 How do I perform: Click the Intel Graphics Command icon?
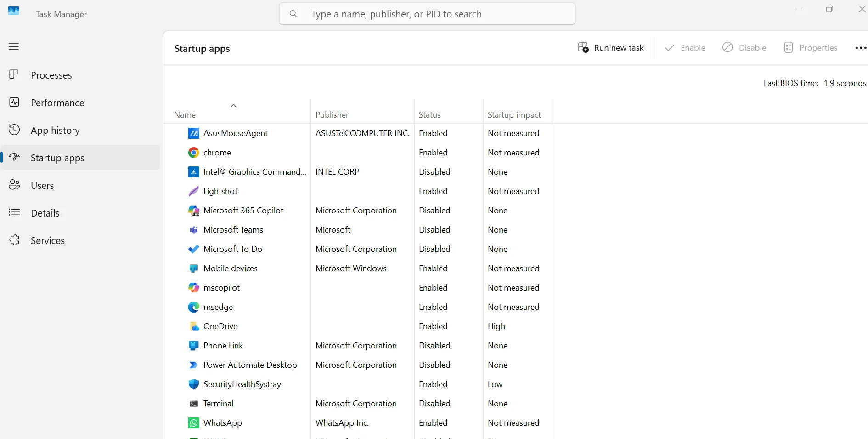pyautogui.click(x=194, y=172)
